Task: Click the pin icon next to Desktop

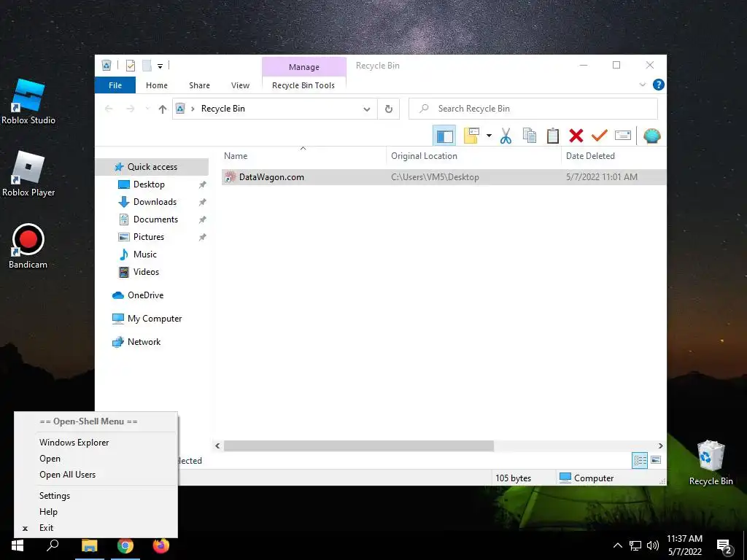Action: coord(203,184)
